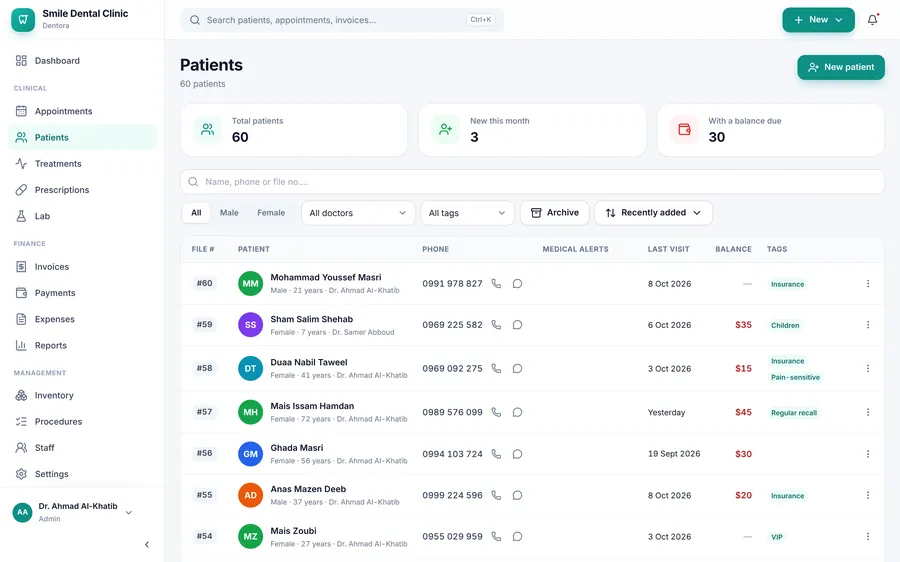This screenshot has width=900, height=562.
Task: Click the Regular recall tag
Action: point(794,413)
